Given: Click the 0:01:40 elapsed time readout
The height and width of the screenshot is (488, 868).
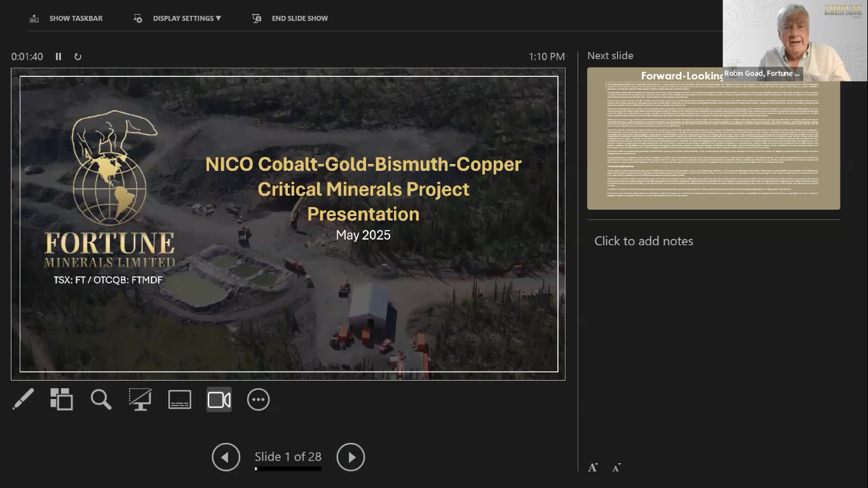Looking at the screenshot, I should [27, 57].
